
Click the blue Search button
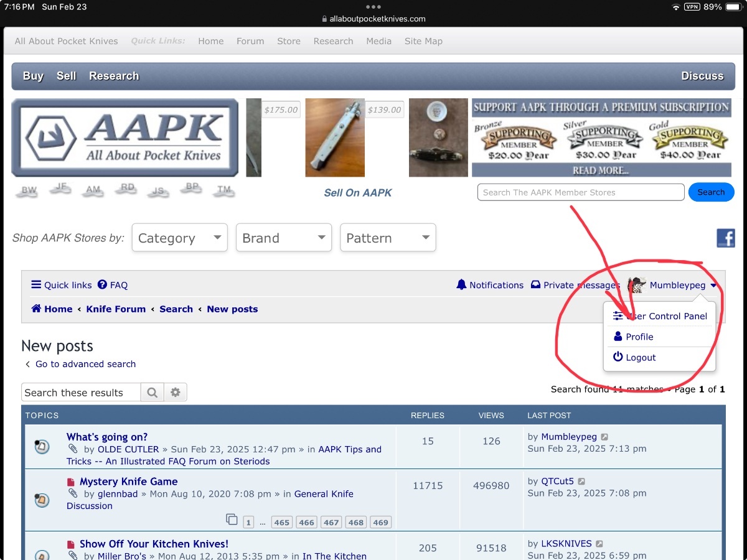point(711,192)
